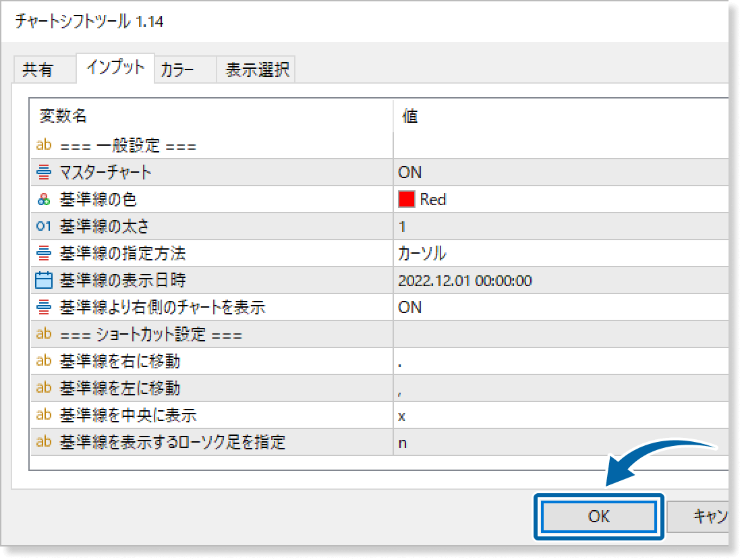Click the calendar icon beside 基準線の表示日時

[44, 280]
